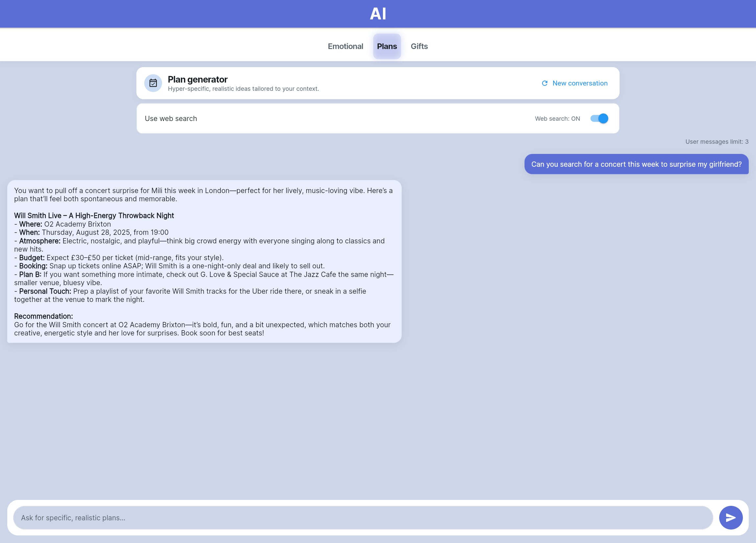Screen dimensions: 756x543
Task: Select the Plans tab
Action: pyautogui.click(x=387, y=46)
